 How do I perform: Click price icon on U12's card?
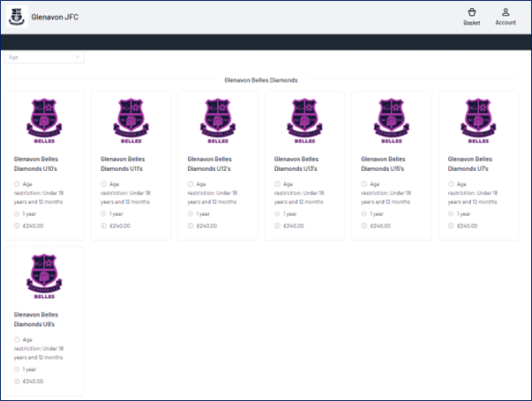tap(191, 226)
